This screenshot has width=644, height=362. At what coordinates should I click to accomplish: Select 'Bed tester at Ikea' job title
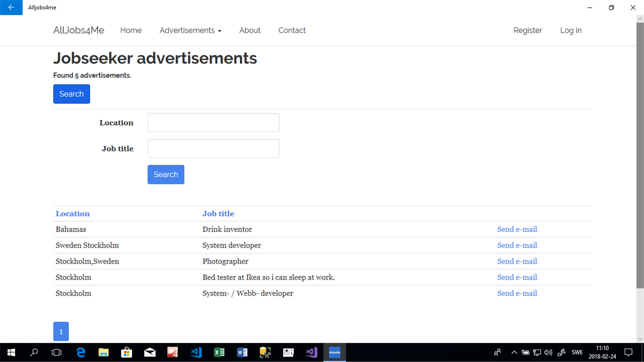tap(268, 278)
